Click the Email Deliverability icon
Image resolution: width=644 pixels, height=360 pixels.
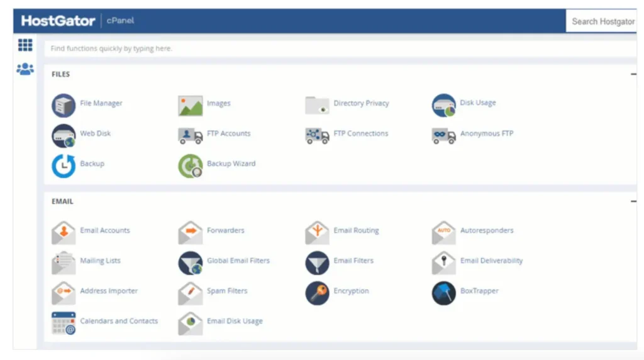[x=443, y=263]
